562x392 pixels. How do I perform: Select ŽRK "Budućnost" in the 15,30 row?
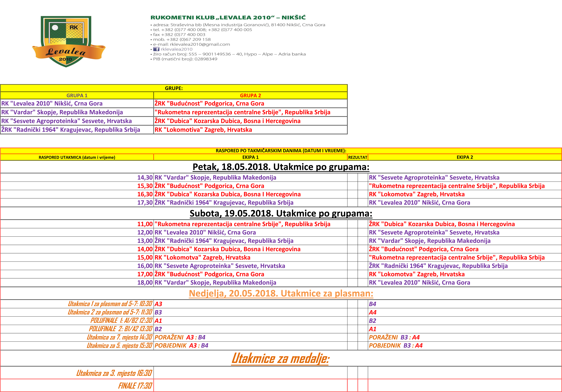click(x=210, y=186)
